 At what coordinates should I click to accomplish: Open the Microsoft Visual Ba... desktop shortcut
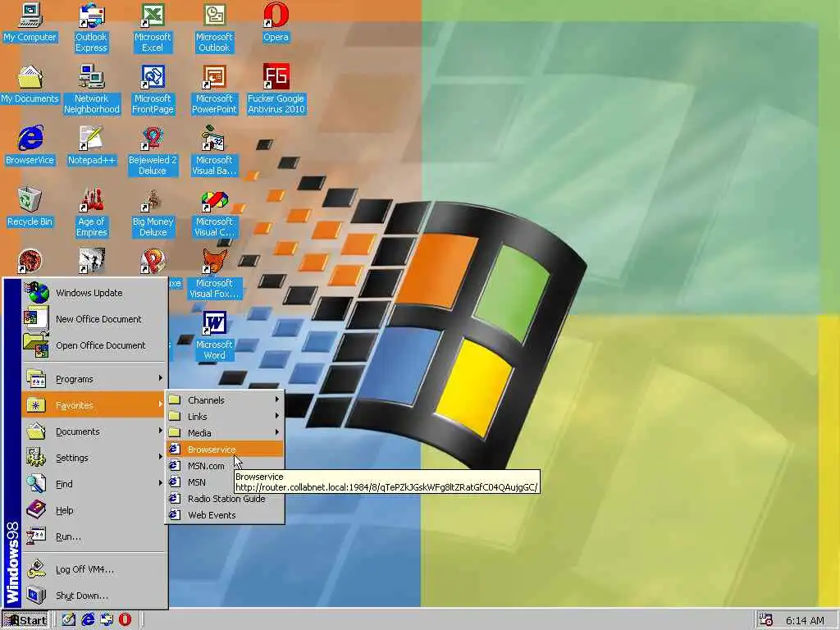[x=214, y=151]
